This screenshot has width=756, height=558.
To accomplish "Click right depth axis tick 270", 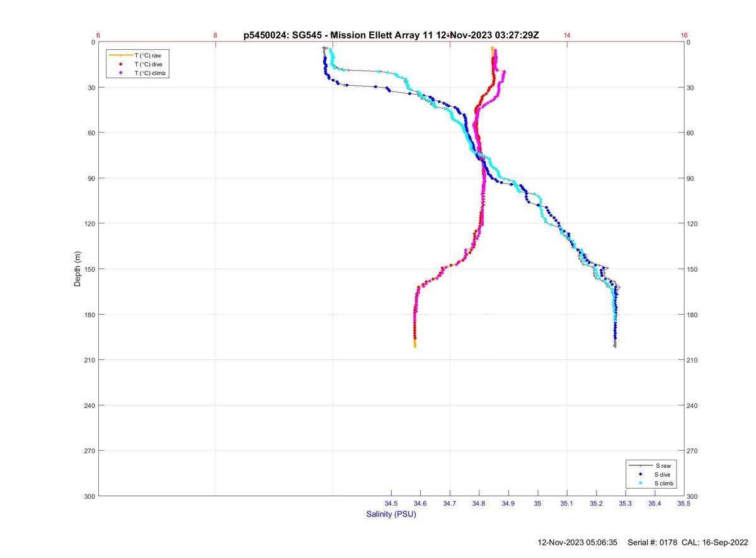I will (x=693, y=451).
